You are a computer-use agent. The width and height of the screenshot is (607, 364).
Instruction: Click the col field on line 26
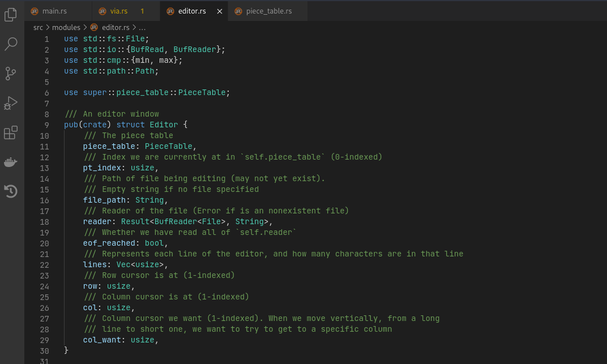tap(90, 307)
